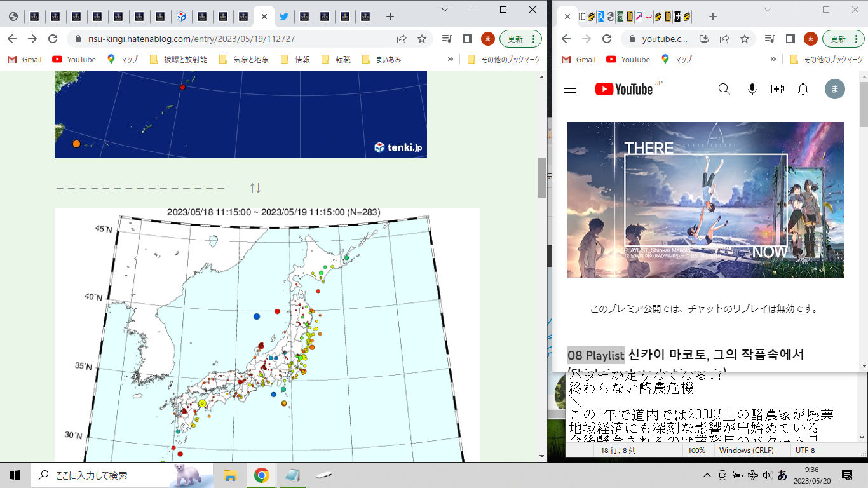Open a new tab in the left window
868x488 pixels.
(x=390, y=17)
